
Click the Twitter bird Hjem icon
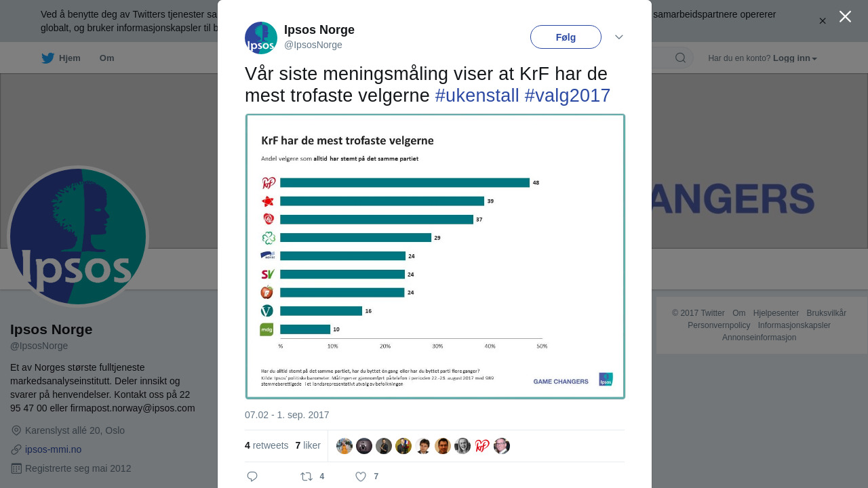coord(47,58)
